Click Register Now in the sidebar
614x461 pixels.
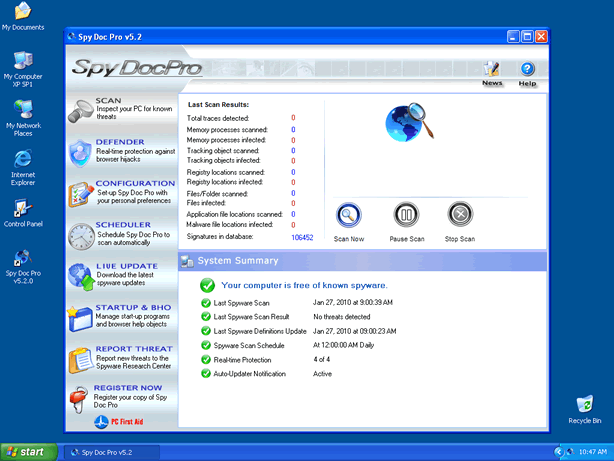[120, 397]
